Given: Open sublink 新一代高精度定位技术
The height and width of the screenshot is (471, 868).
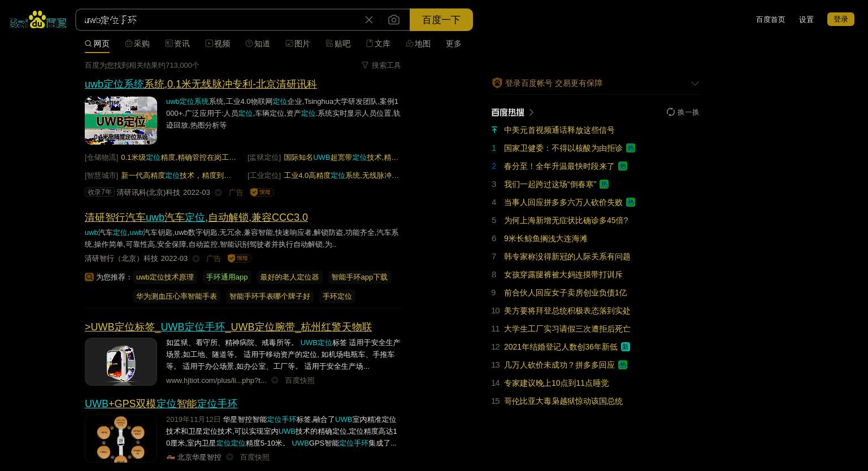Looking at the screenshot, I should [x=176, y=175].
